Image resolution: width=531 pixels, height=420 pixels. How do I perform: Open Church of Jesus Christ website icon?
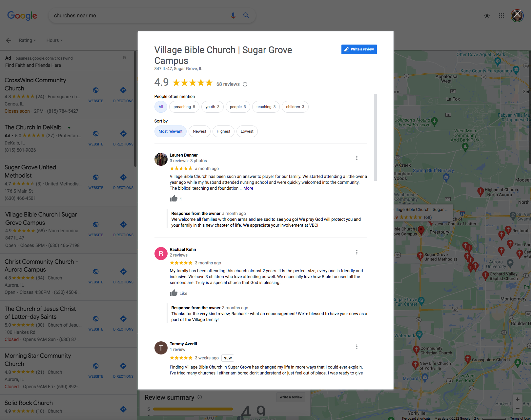[x=96, y=319]
